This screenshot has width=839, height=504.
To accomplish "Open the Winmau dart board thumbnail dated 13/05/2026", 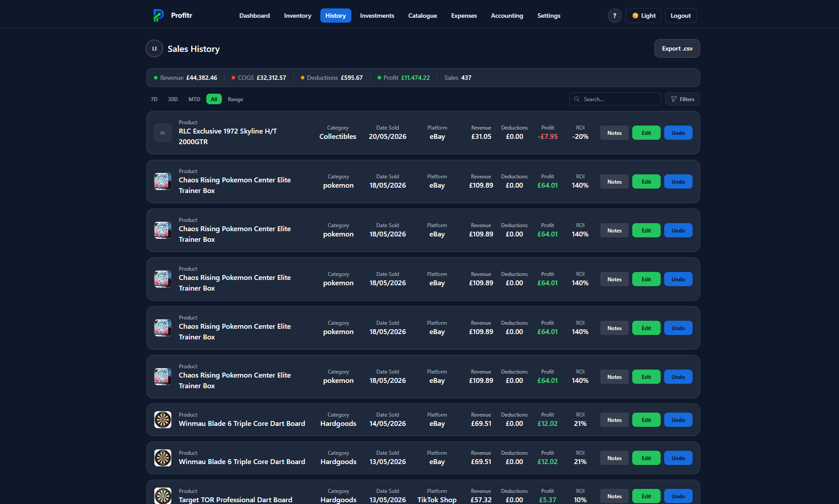I will click(x=163, y=458).
